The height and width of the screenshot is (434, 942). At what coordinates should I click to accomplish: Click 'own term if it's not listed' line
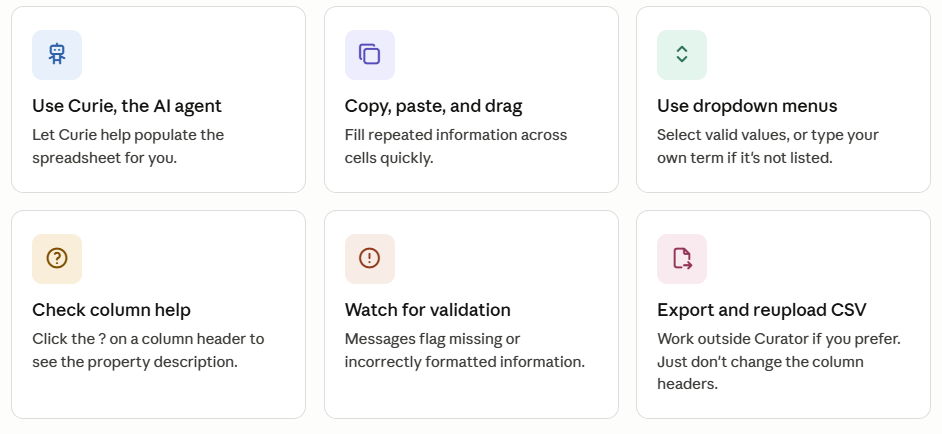(744, 159)
